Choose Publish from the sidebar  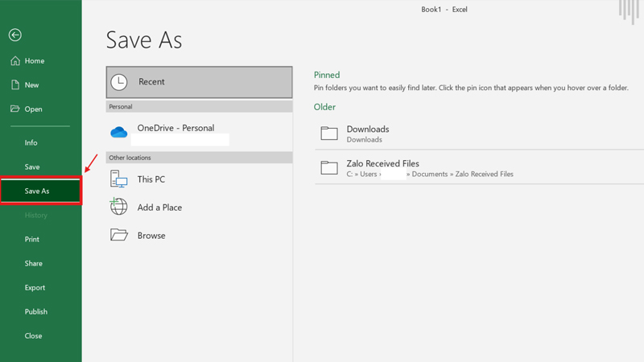(x=36, y=312)
